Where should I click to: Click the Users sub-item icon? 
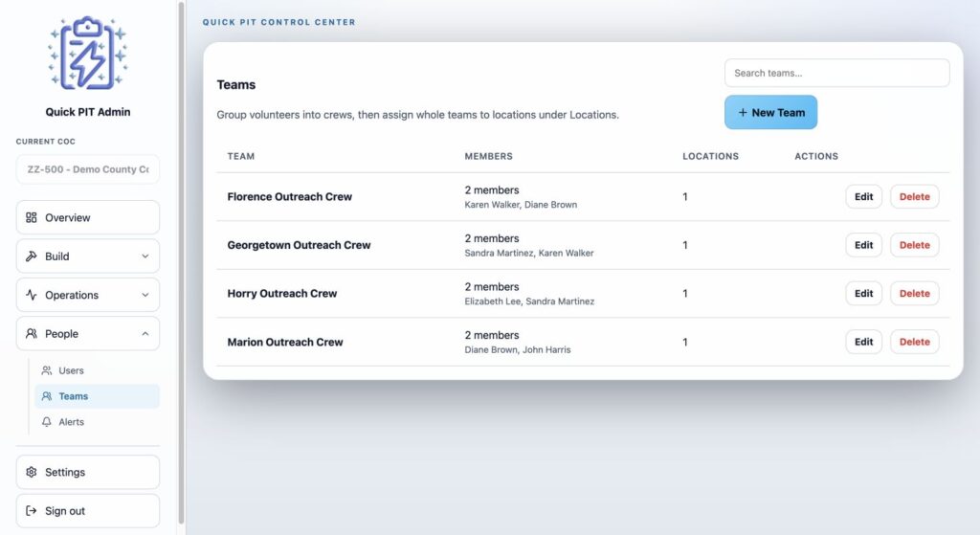coord(47,370)
